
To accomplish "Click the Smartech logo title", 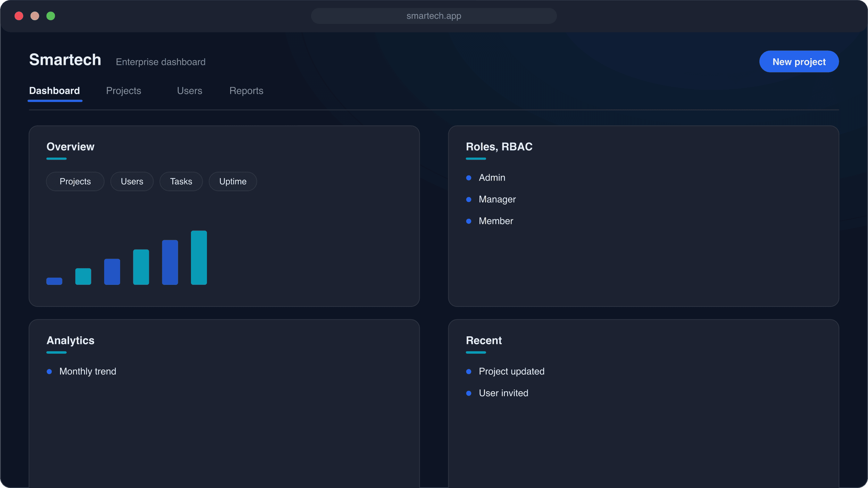I will (65, 60).
